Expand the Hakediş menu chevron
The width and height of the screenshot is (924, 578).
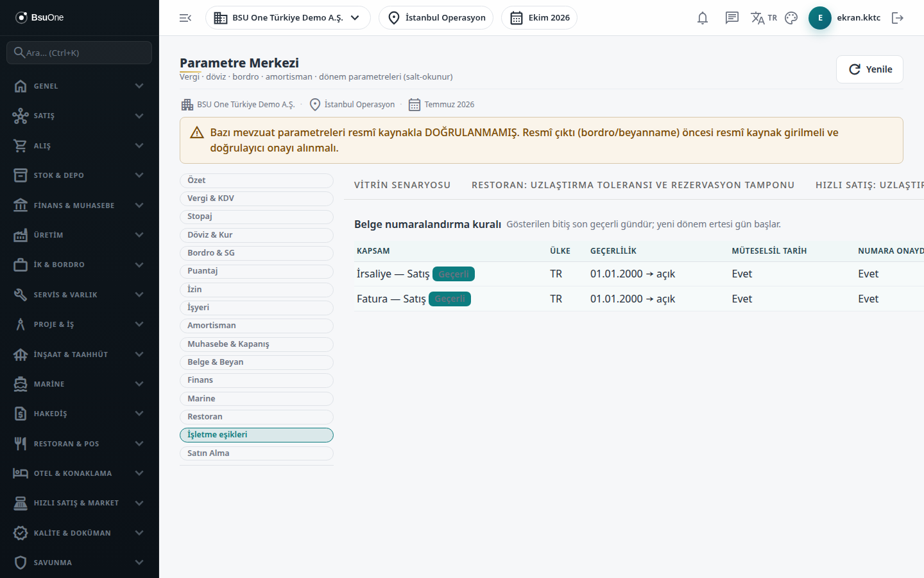139,414
